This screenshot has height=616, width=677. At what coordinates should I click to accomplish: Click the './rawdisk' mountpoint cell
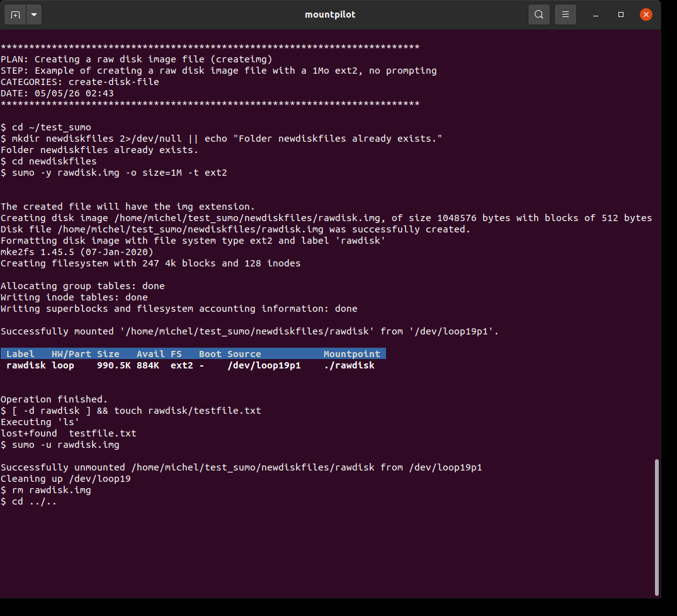click(x=349, y=365)
